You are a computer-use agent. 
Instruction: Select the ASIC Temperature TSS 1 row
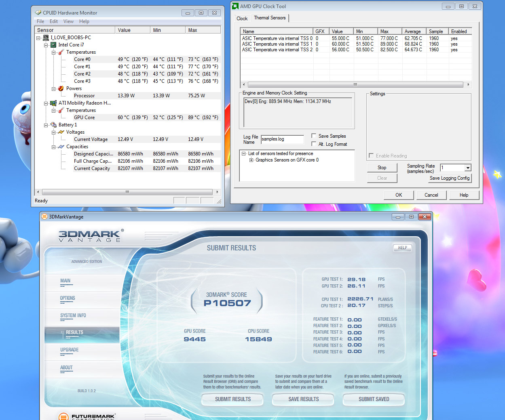coord(356,44)
